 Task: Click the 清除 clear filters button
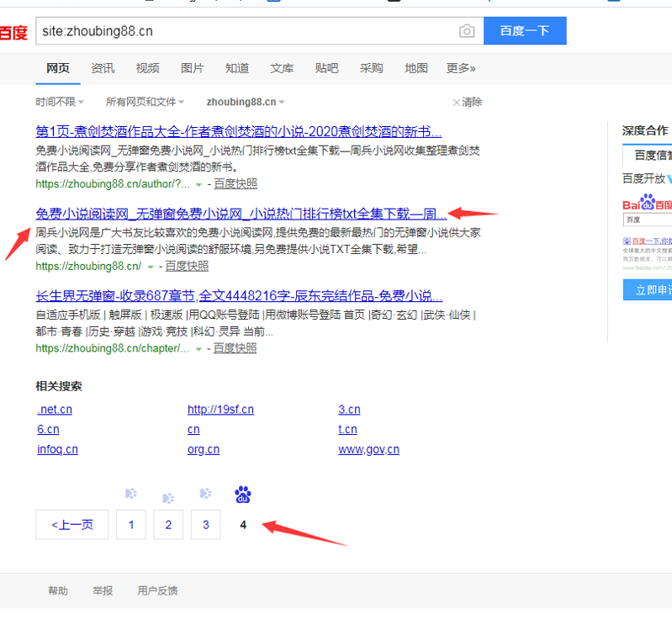coord(467,102)
